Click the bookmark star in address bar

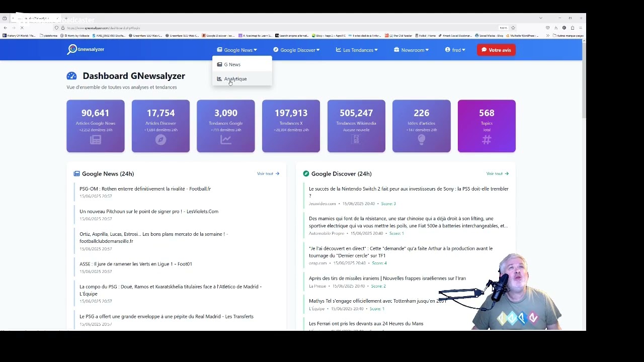(513, 28)
